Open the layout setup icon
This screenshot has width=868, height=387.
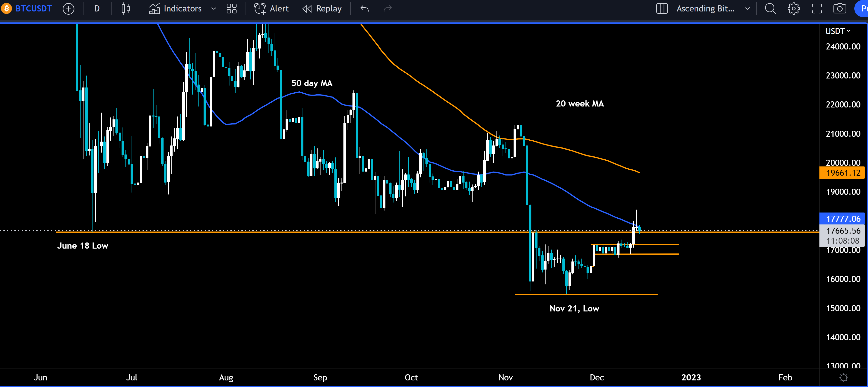(x=662, y=9)
